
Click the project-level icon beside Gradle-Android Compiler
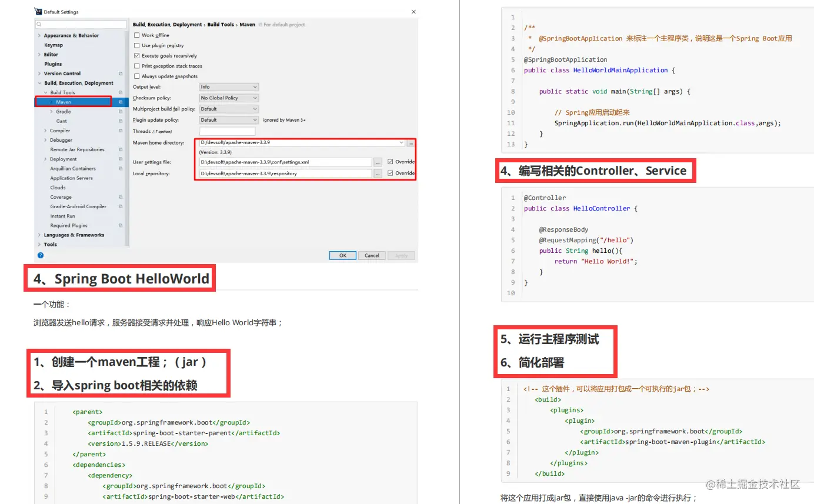[x=121, y=206]
